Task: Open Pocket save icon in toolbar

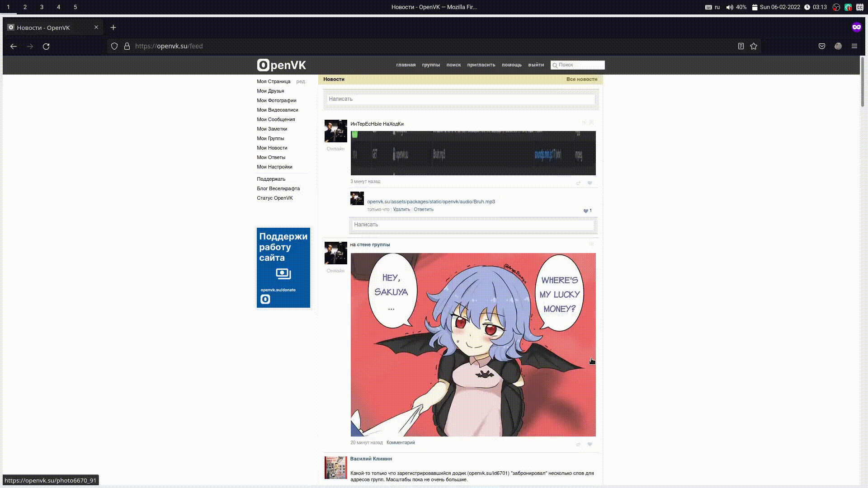Action: (822, 46)
